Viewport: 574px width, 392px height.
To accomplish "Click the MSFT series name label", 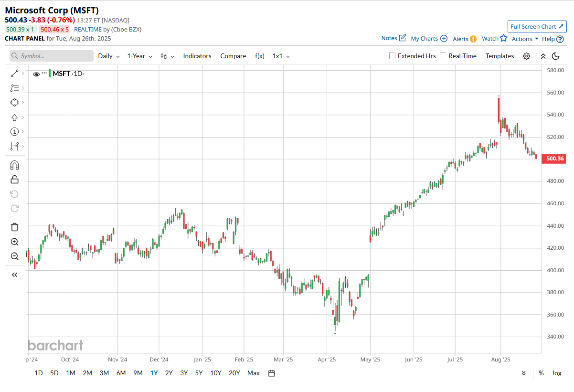I will pos(62,74).
